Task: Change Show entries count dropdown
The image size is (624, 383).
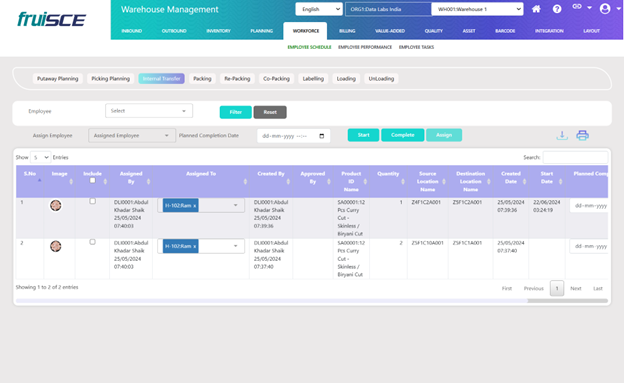Action: pyautogui.click(x=41, y=157)
